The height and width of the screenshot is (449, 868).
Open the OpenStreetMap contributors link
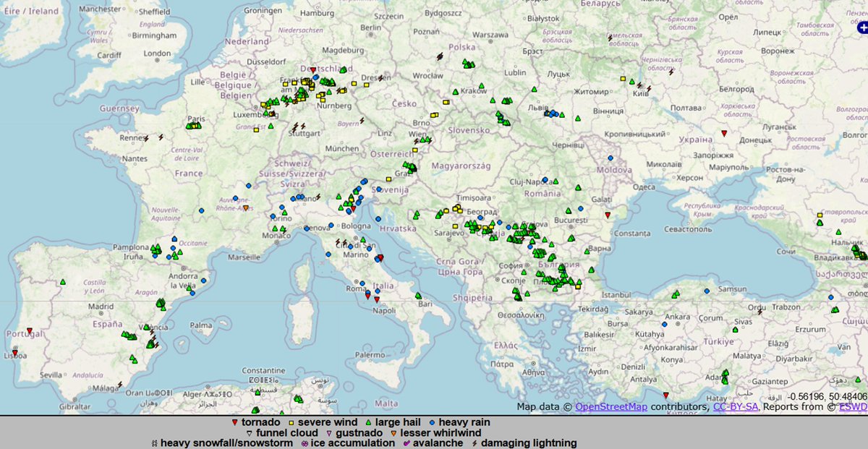point(612,407)
